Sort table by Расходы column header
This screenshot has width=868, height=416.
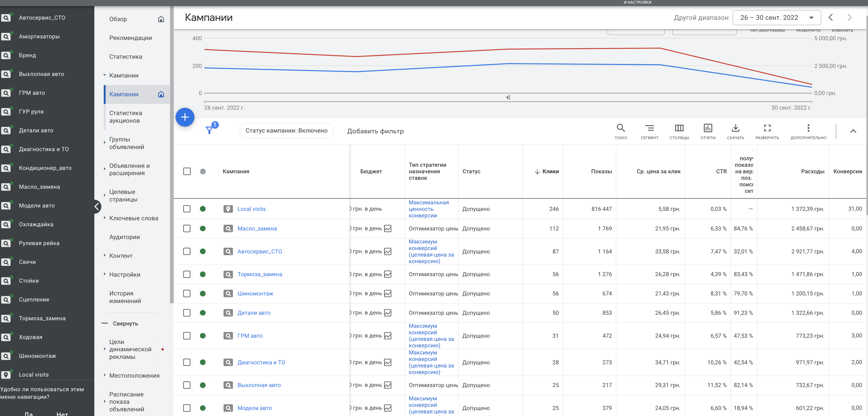click(812, 171)
